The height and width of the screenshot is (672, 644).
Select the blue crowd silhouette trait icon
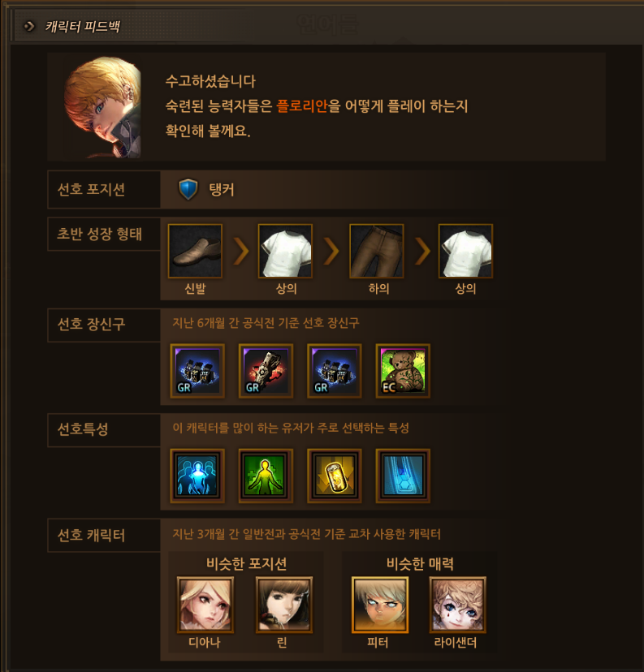point(197,476)
